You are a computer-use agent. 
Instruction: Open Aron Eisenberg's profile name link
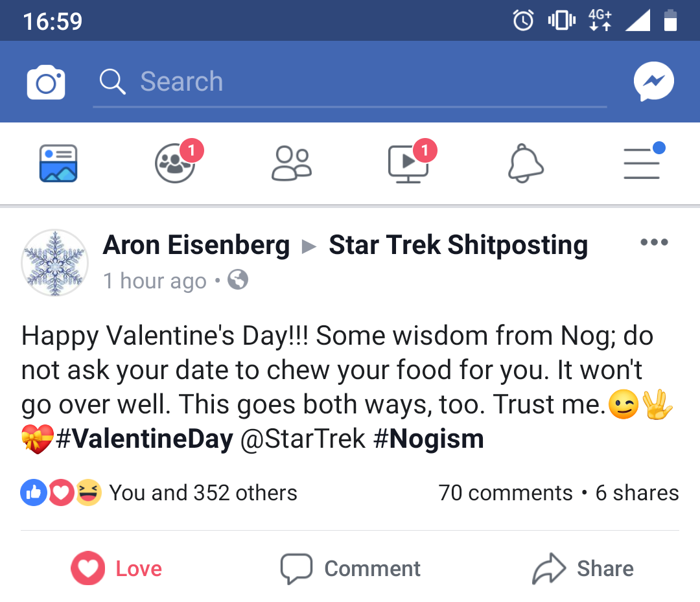(x=196, y=245)
